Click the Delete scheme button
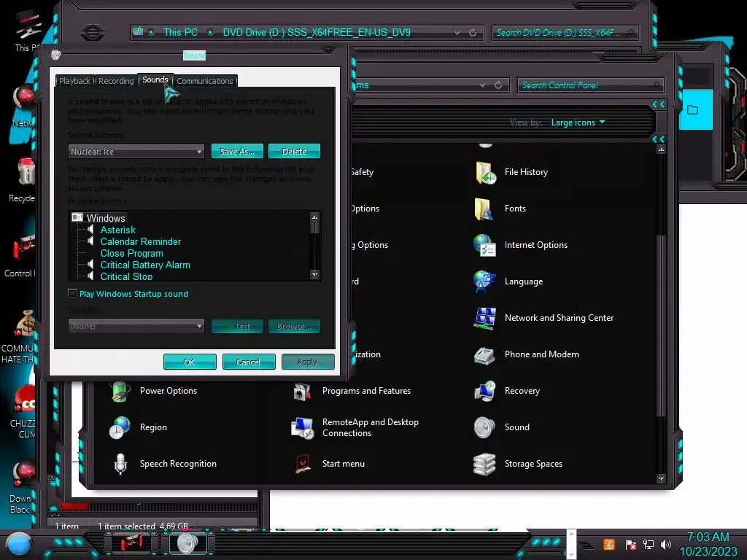The image size is (747, 560). [294, 152]
